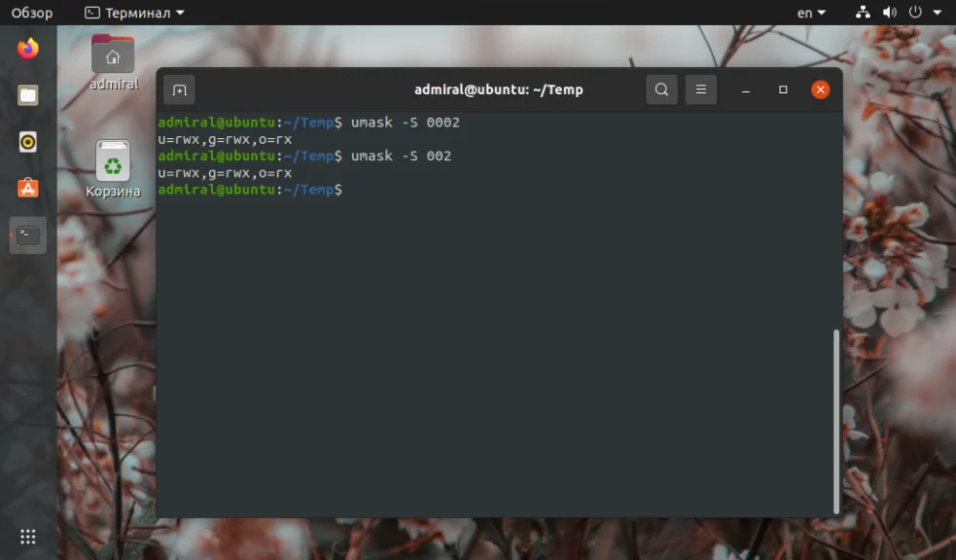This screenshot has width=956, height=560.
Task: Open Корзина trash on desktop
Action: [x=113, y=169]
